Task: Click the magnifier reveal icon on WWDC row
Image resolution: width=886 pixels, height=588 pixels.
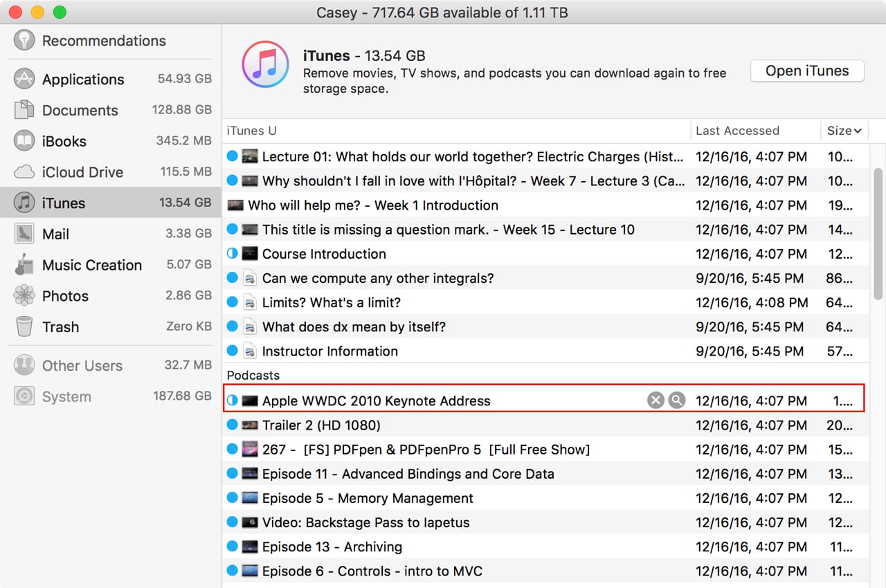Action: [x=677, y=401]
